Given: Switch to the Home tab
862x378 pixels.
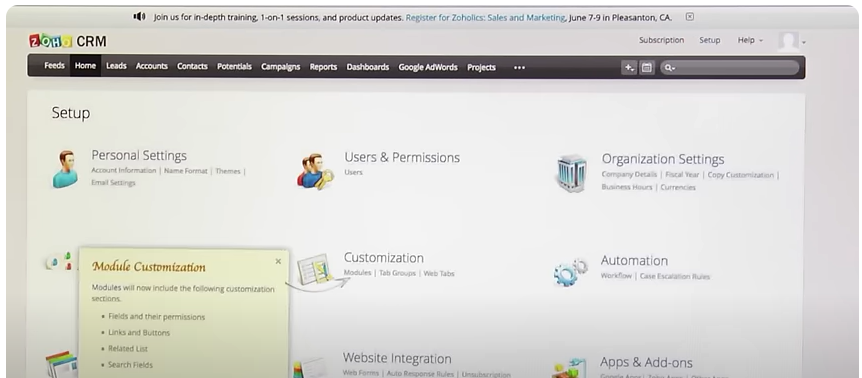Looking at the screenshot, I should click(x=85, y=65).
